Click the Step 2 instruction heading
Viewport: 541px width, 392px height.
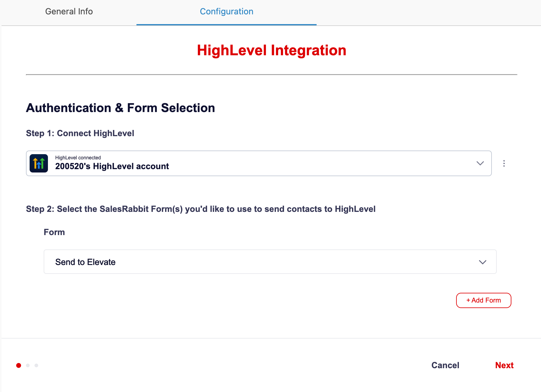coord(201,209)
